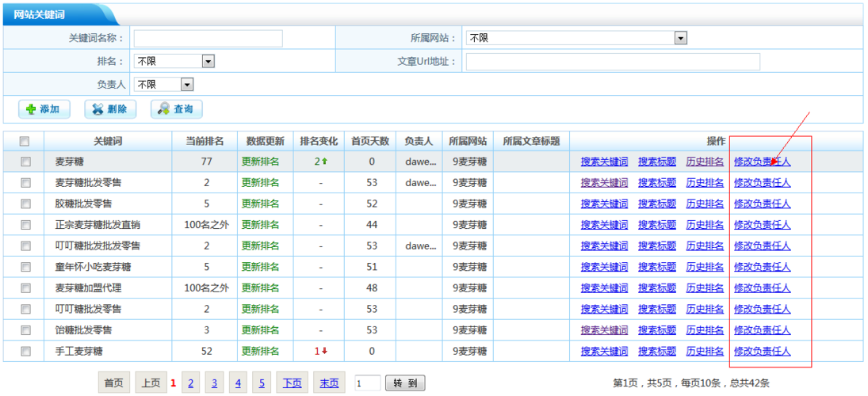
Task: Click rank value 77 in 麦芽糖 row
Action: (x=206, y=162)
